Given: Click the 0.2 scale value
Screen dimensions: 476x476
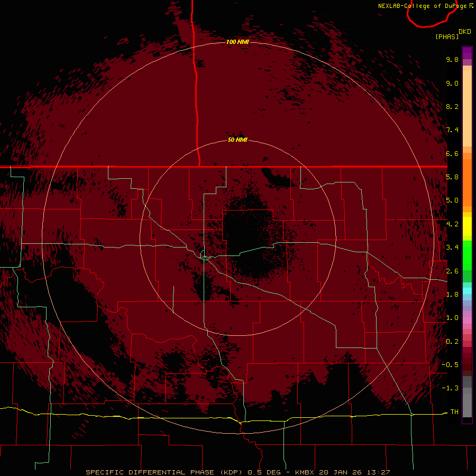Looking at the screenshot, I should [452, 342].
